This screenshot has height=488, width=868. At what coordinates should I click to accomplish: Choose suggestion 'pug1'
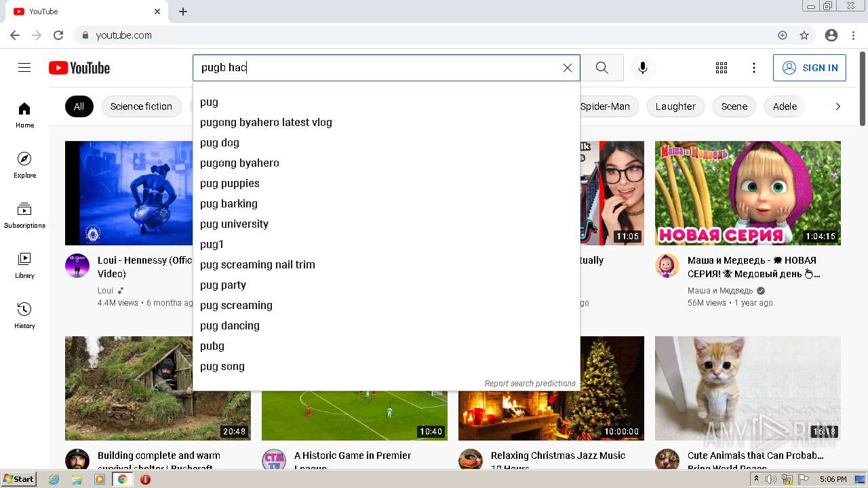point(387,244)
